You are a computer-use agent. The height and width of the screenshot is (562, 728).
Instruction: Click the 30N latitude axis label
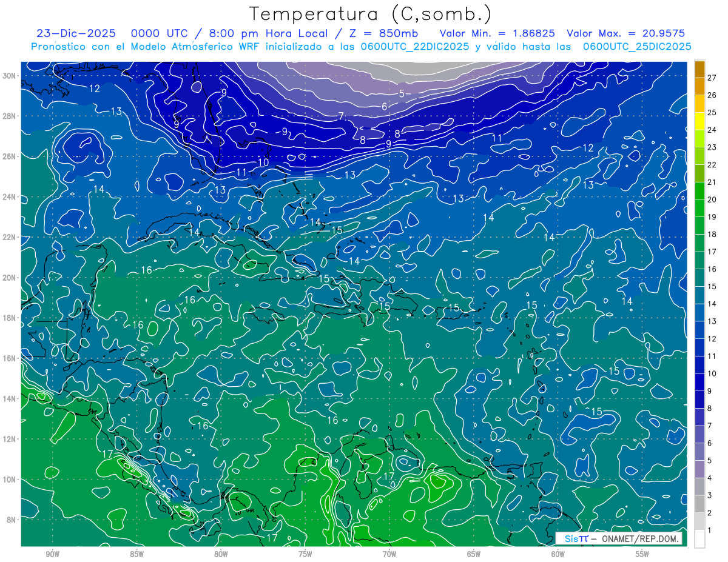pos(10,76)
